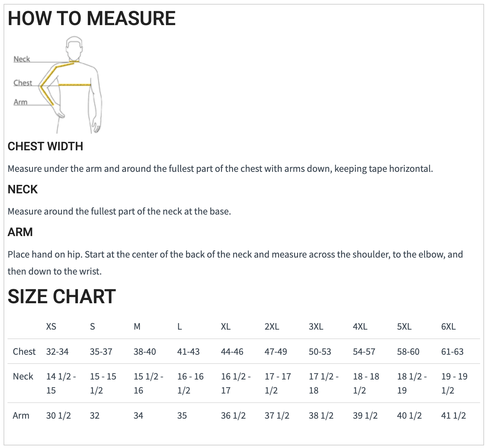Click the Chest label in the diagram
The image size is (487, 448).
23,83
